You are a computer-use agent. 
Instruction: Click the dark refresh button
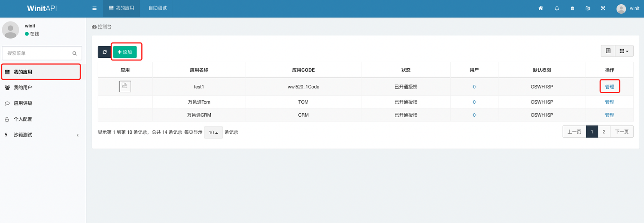coord(104,52)
